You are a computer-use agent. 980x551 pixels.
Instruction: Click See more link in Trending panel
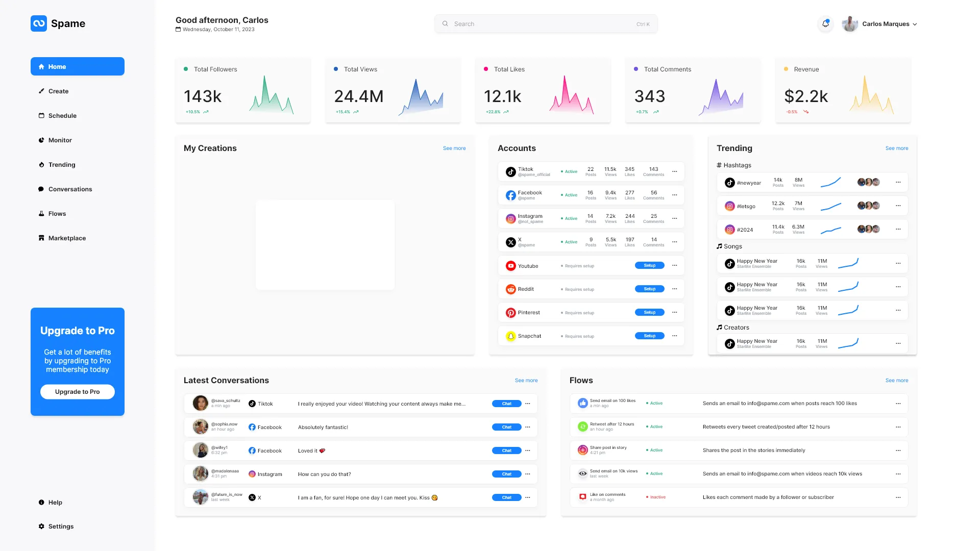pos(896,148)
